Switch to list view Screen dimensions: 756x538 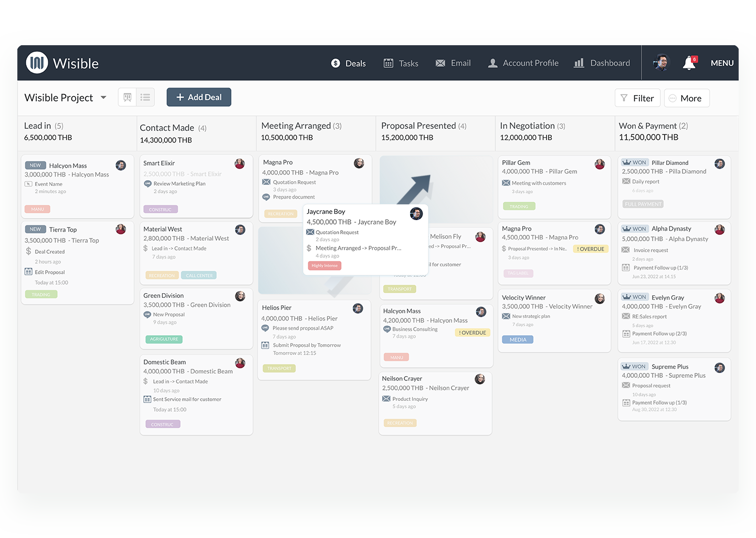point(145,97)
